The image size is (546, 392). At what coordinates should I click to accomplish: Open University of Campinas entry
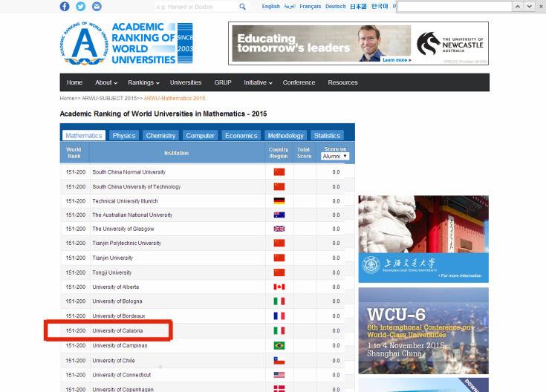(x=120, y=345)
